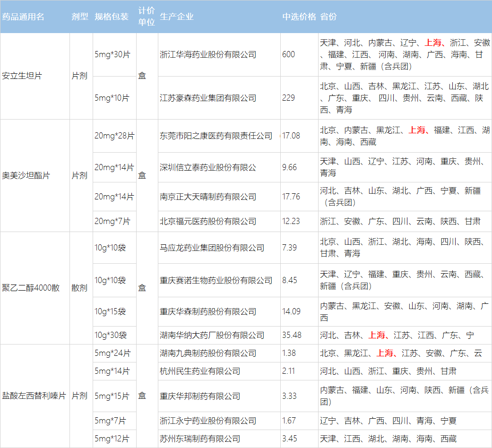
Task: Click the 奥美沙坦酯片 drug name cell
Action: (26, 175)
